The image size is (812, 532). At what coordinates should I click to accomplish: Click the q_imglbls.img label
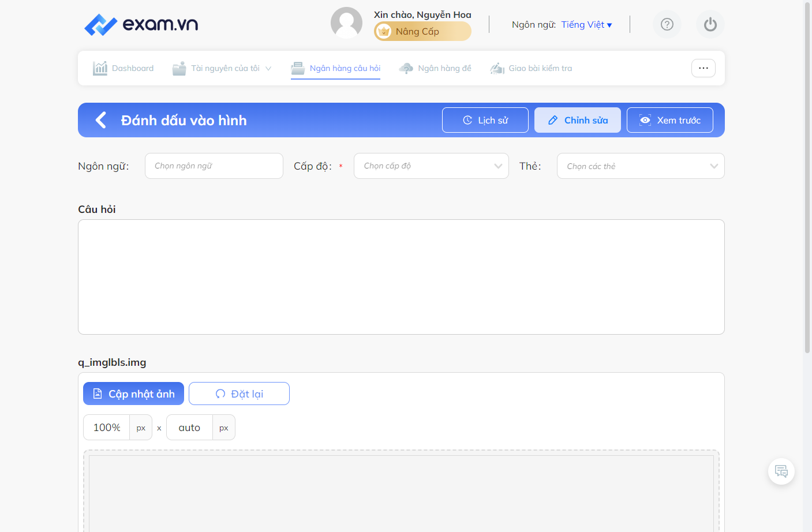click(112, 362)
